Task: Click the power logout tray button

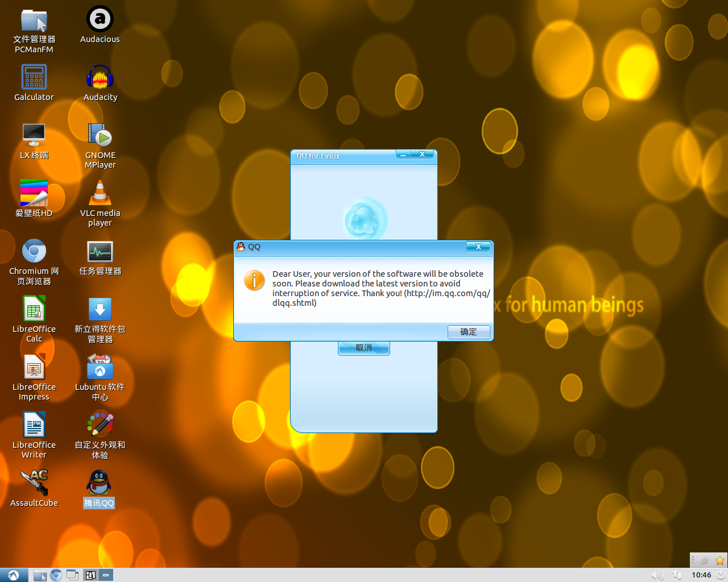Action: click(721, 575)
